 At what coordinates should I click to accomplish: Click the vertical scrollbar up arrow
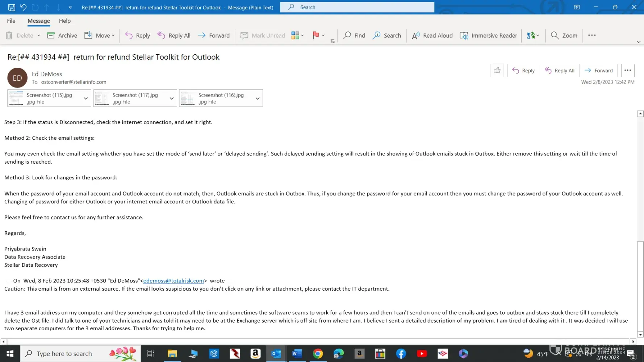tap(640, 114)
